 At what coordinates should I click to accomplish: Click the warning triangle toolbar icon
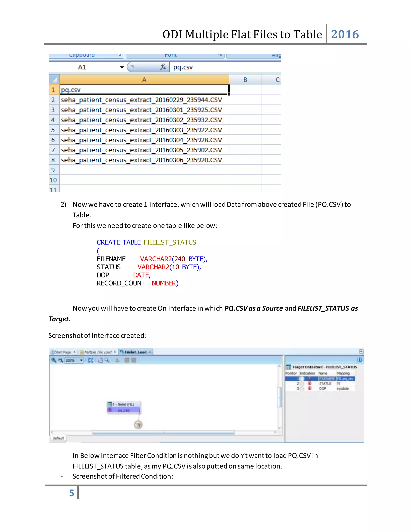117,360
